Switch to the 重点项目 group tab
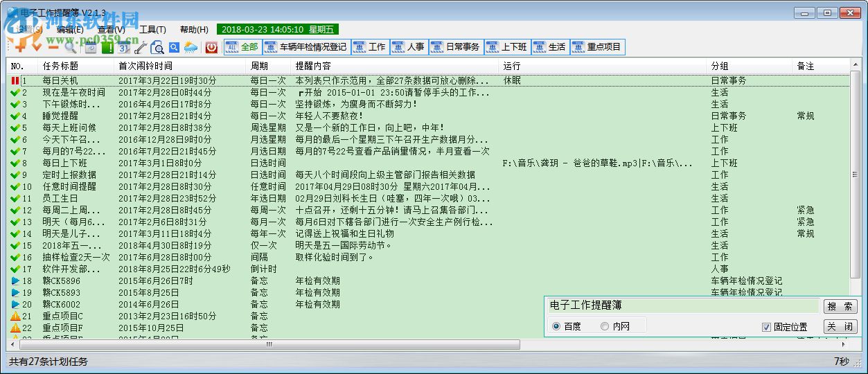 596,47
